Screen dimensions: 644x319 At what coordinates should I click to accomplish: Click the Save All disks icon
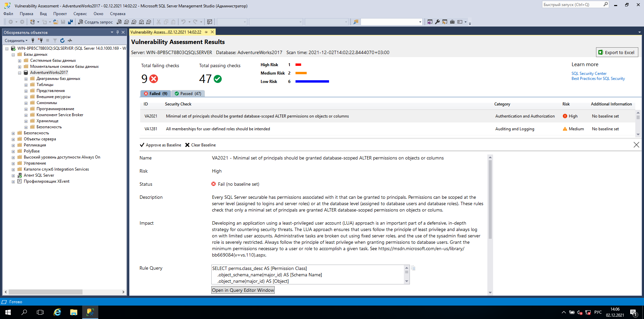click(x=70, y=22)
